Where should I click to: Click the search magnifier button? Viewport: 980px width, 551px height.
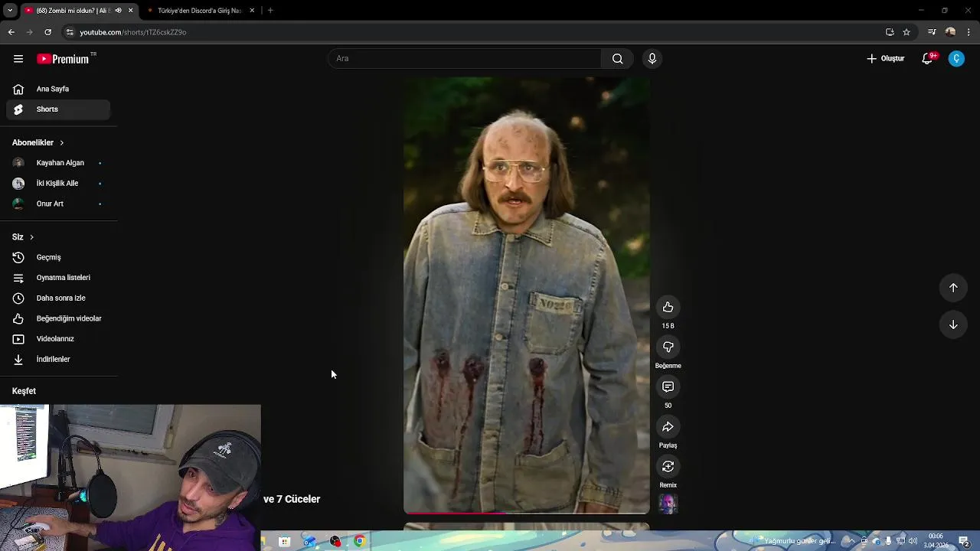click(617, 59)
